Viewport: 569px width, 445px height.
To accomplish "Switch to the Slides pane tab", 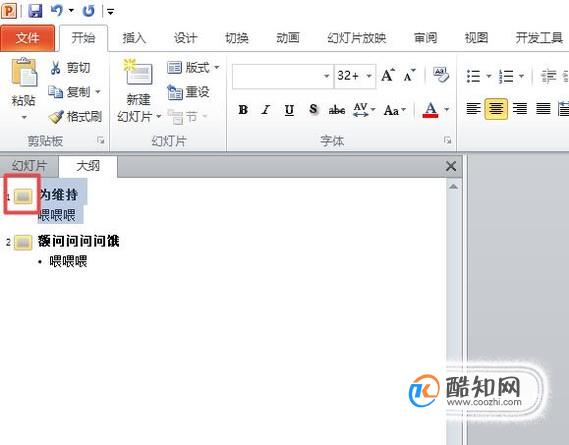I will tap(29, 166).
